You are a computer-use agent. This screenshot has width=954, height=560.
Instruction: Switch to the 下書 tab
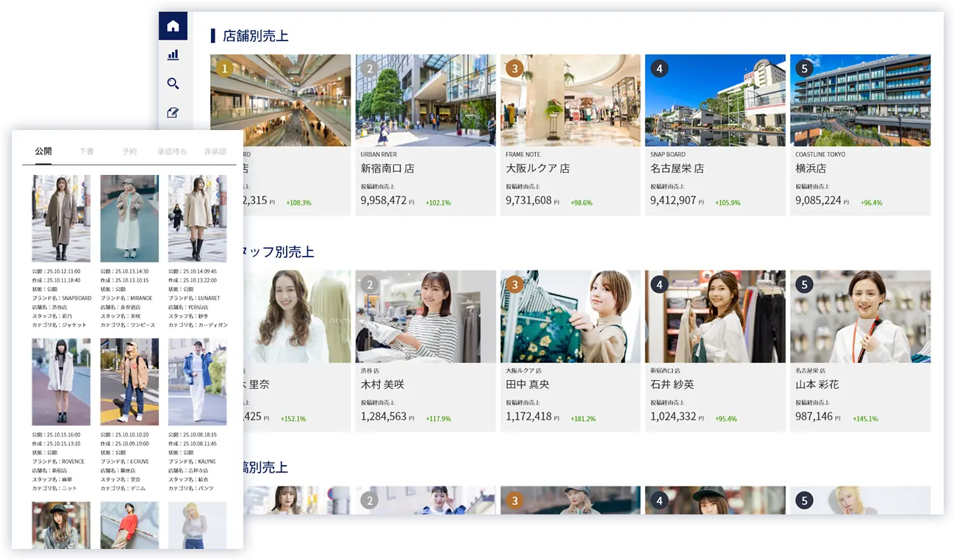coord(86,151)
